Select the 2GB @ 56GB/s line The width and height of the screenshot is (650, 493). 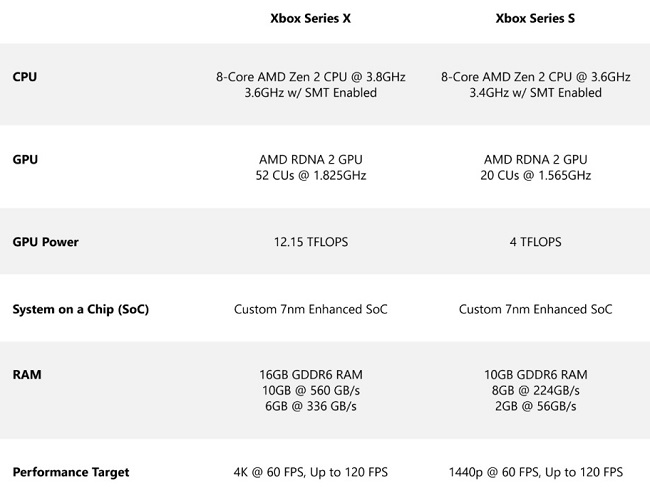pyautogui.click(x=538, y=407)
